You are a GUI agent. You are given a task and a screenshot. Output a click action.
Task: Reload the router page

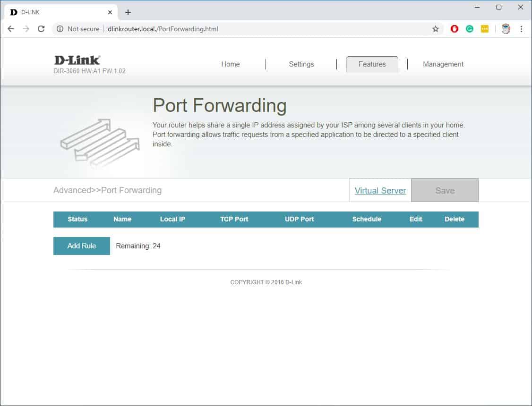coord(41,29)
